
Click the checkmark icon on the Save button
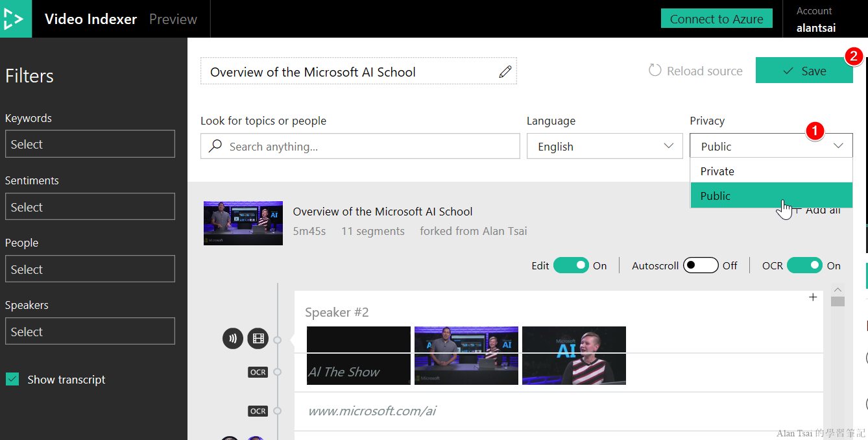[x=789, y=71]
